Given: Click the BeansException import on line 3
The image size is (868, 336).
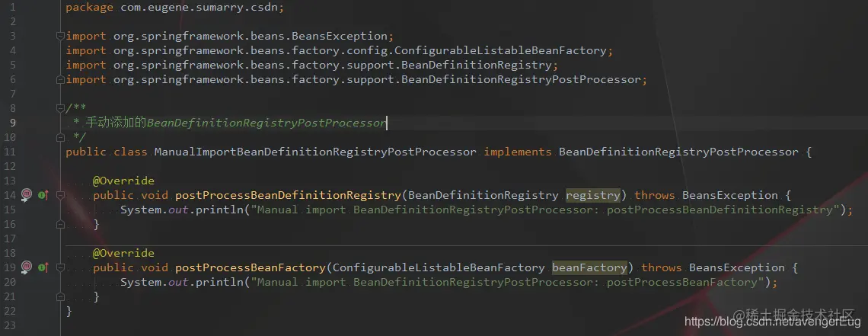Looking at the screenshot, I should pyautogui.click(x=340, y=36).
